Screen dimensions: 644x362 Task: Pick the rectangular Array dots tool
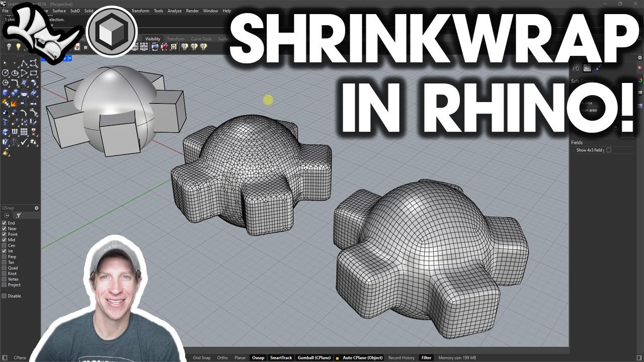tap(24, 132)
